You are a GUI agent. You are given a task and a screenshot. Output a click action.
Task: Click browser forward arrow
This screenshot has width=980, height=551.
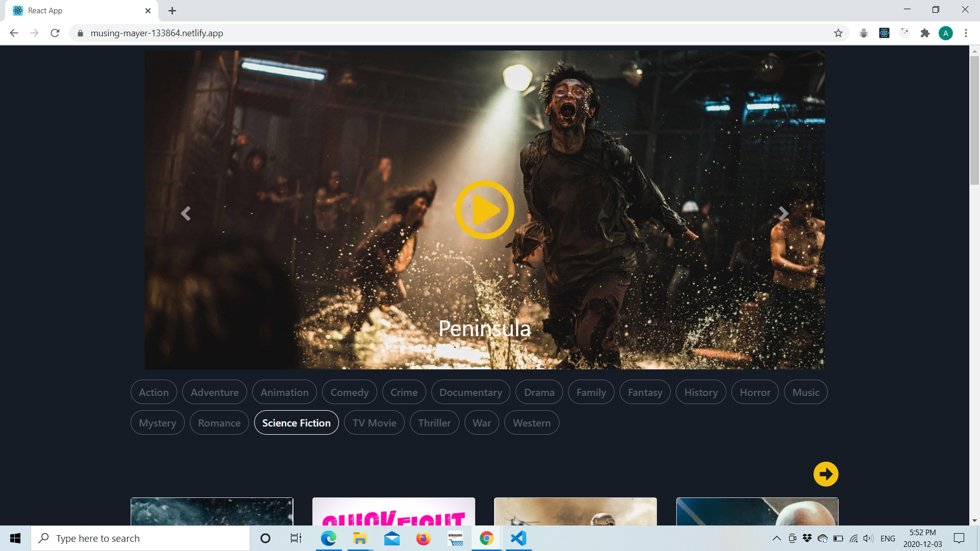(x=34, y=33)
